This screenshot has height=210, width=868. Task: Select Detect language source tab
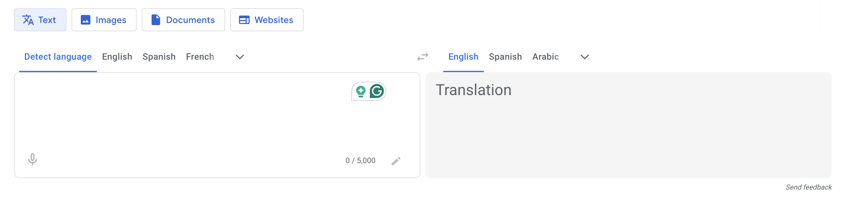58,56
